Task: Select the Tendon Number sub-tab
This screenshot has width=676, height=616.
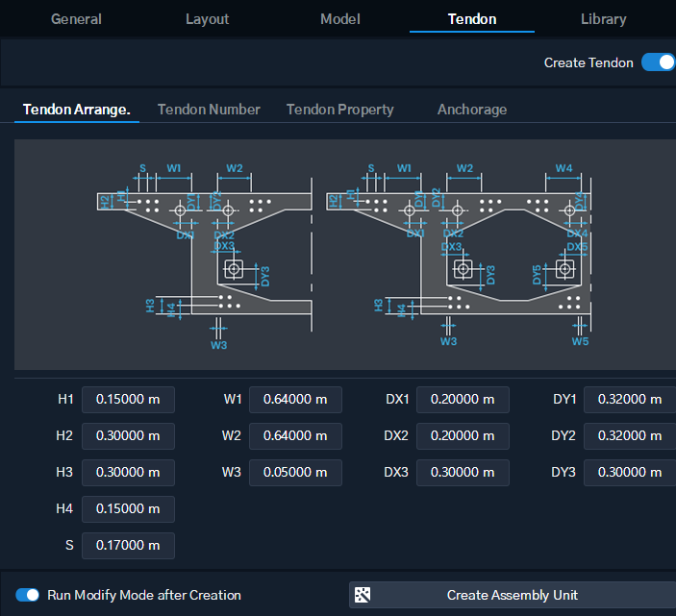Action: pyautogui.click(x=209, y=110)
